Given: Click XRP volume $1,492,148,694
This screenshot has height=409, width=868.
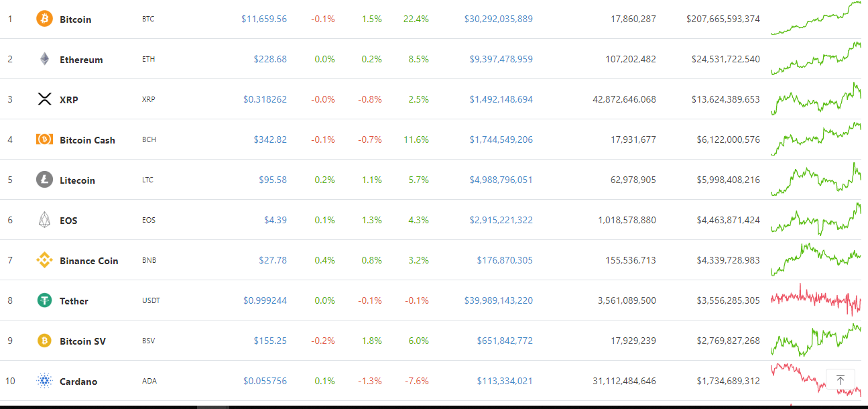Looking at the screenshot, I should [501, 99].
